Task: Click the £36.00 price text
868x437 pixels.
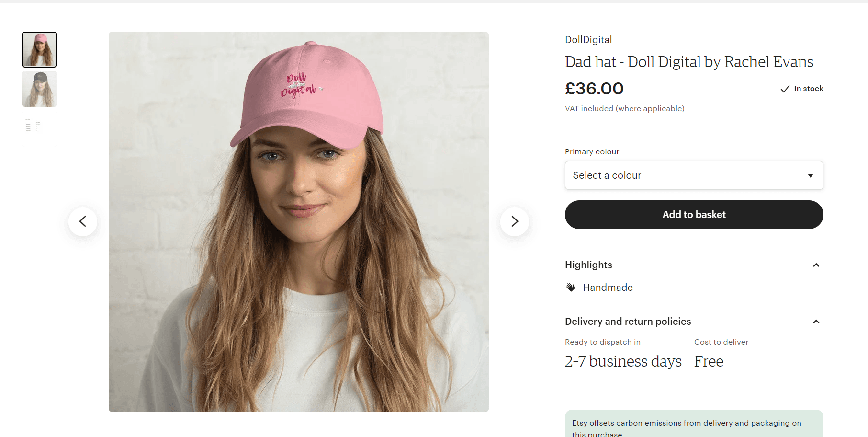Action: pyautogui.click(x=594, y=89)
